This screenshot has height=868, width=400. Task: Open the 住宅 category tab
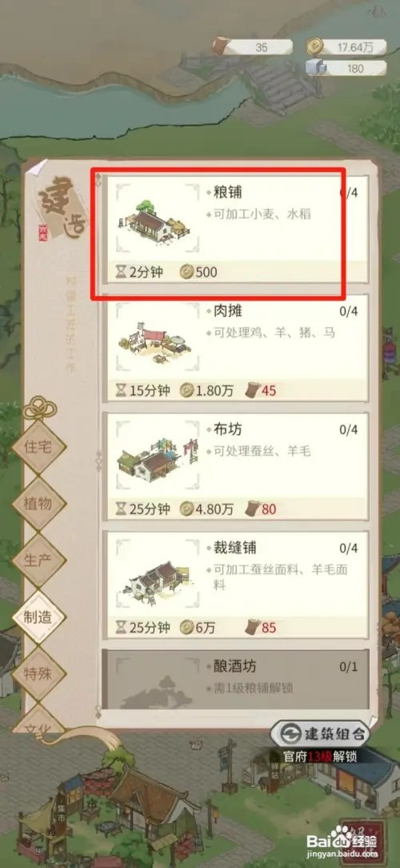38,446
